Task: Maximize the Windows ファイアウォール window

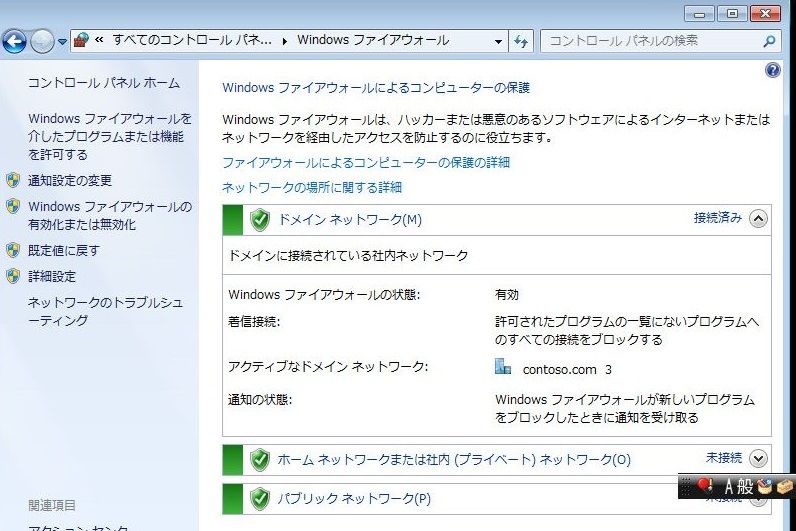Action: click(x=732, y=14)
